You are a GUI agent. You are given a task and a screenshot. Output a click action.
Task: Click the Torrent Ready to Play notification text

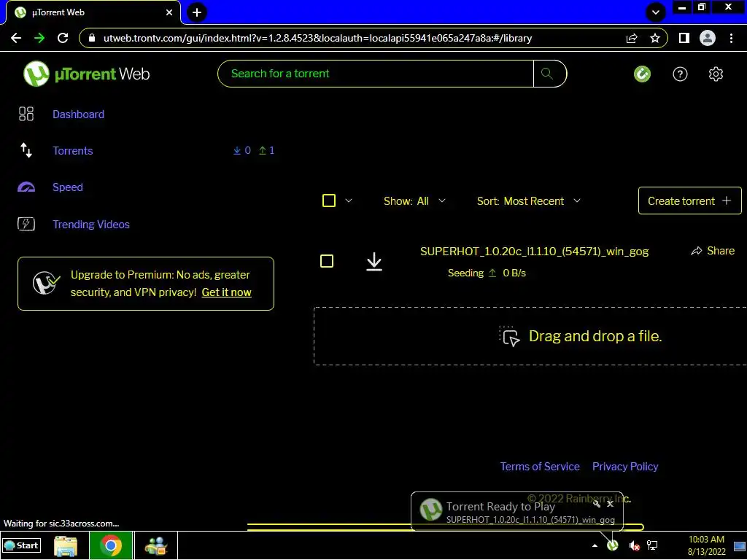tap(500, 507)
